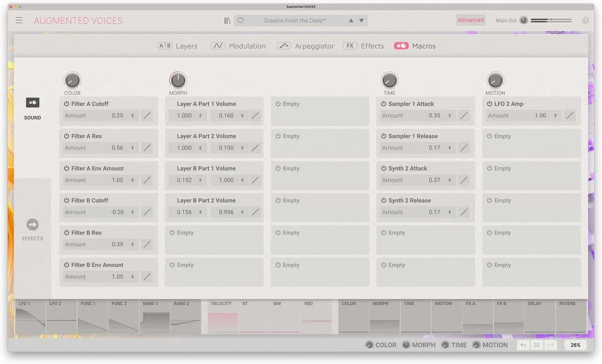Open the Arpeggiator tab
The width and height of the screenshot is (602, 364).
pyautogui.click(x=314, y=46)
